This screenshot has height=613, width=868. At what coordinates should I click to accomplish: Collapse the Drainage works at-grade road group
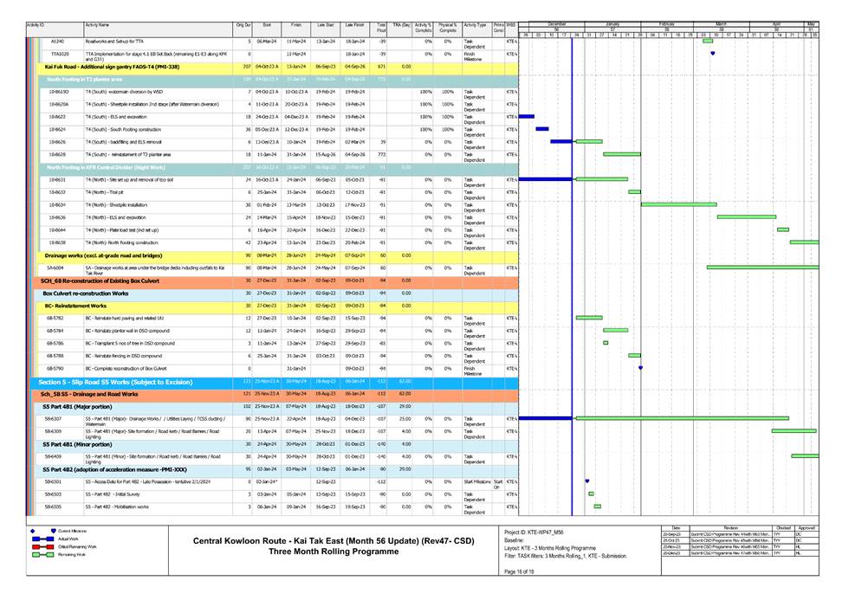pos(104,255)
